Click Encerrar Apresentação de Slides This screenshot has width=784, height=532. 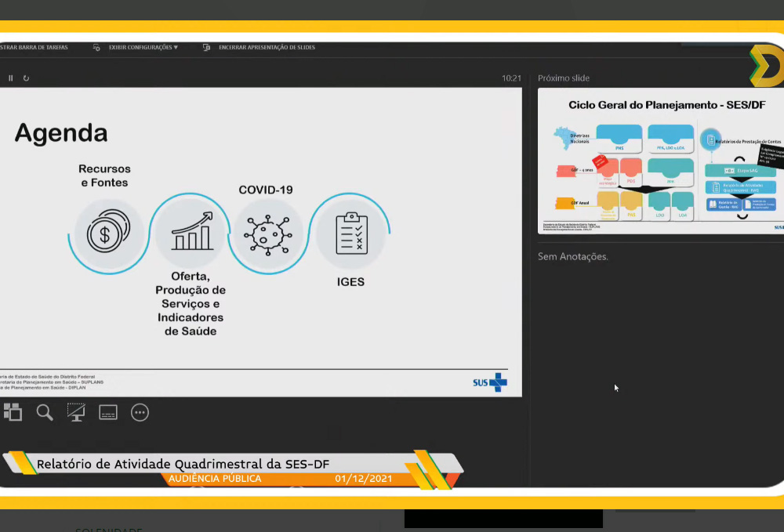tap(267, 47)
